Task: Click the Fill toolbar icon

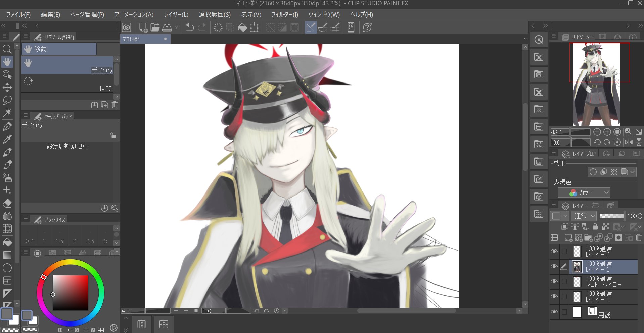Action: (x=242, y=27)
